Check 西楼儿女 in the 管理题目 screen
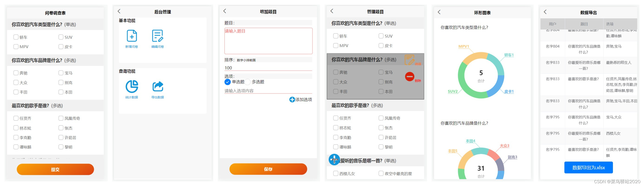The width and height of the screenshot is (644, 186). 336,173
